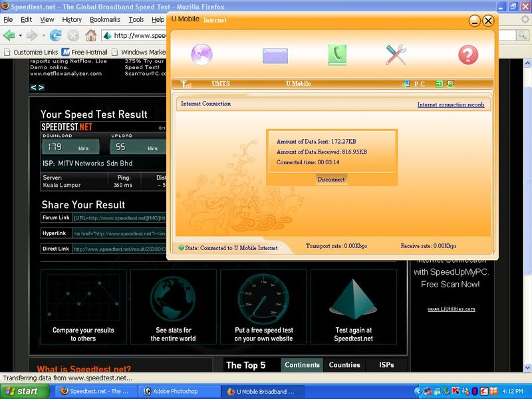Open the phonebook call icon in U Mobile

click(x=337, y=55)
